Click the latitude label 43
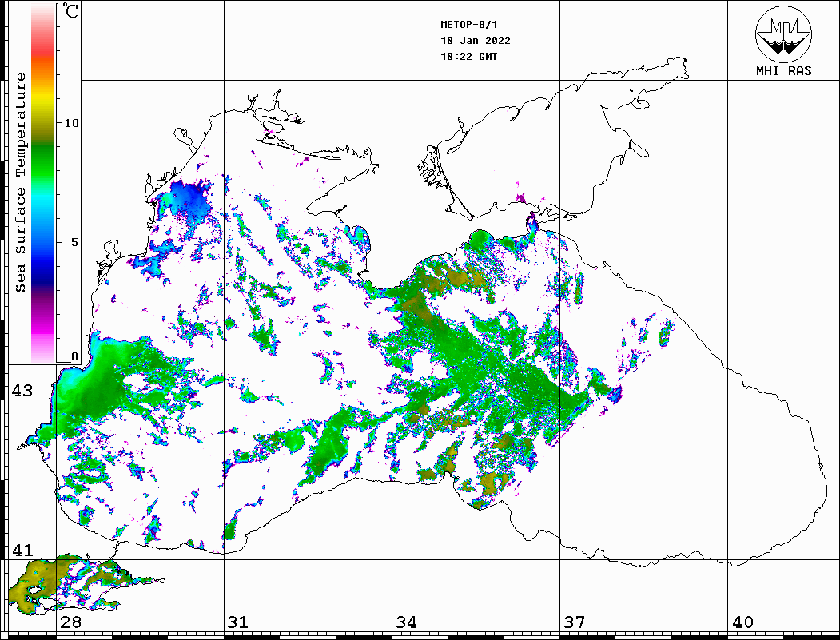This screenshot has height=640, width=840. [22, 392]
